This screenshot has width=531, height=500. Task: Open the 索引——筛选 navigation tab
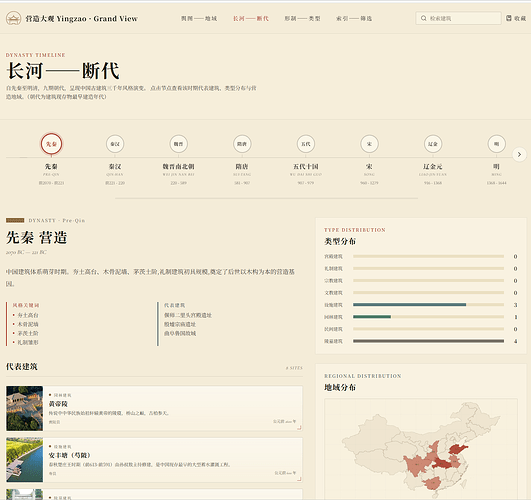click(x=354, y=18)
